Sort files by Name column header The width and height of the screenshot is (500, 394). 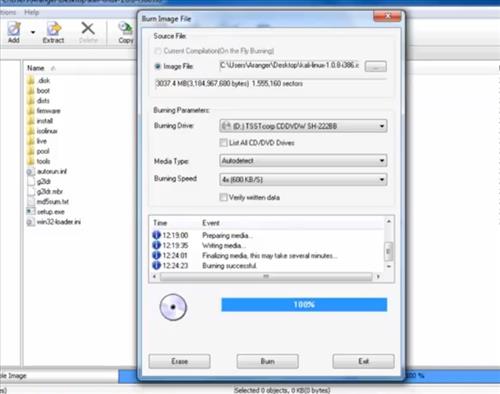[x=36, y=68]
